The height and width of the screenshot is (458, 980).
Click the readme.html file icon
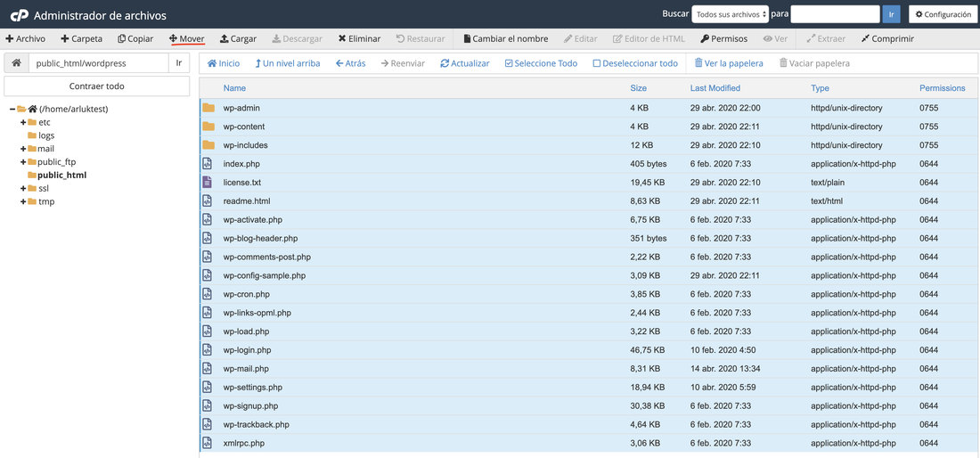[207, 201]
